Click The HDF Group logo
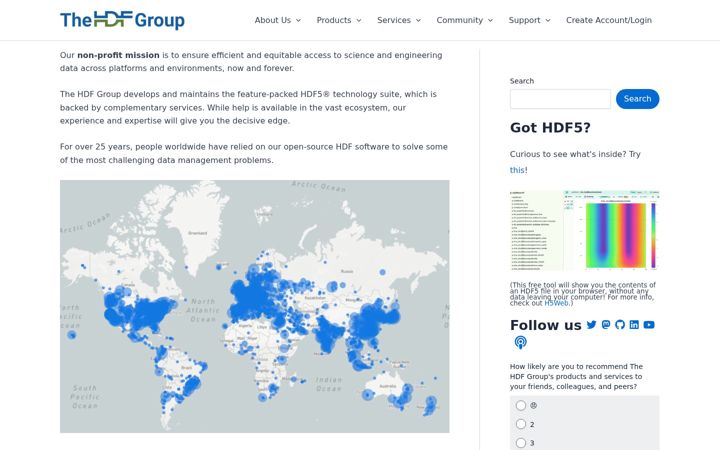 coord(122,20)
